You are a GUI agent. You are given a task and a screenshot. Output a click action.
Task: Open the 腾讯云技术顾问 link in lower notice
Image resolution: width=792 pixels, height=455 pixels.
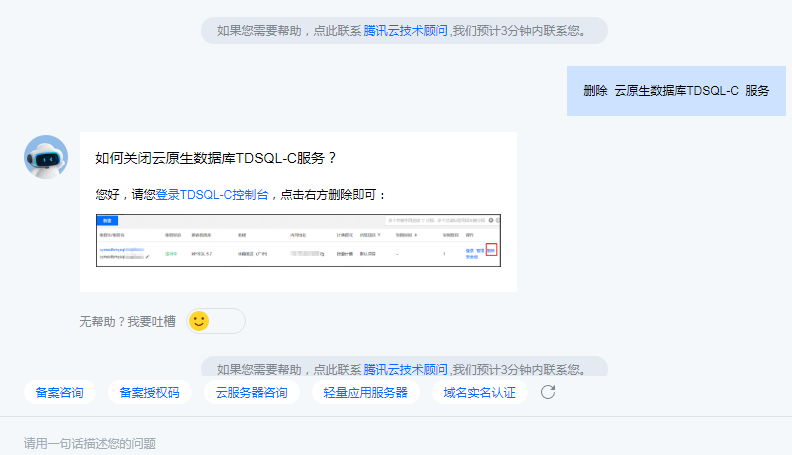tap(406, 369)
